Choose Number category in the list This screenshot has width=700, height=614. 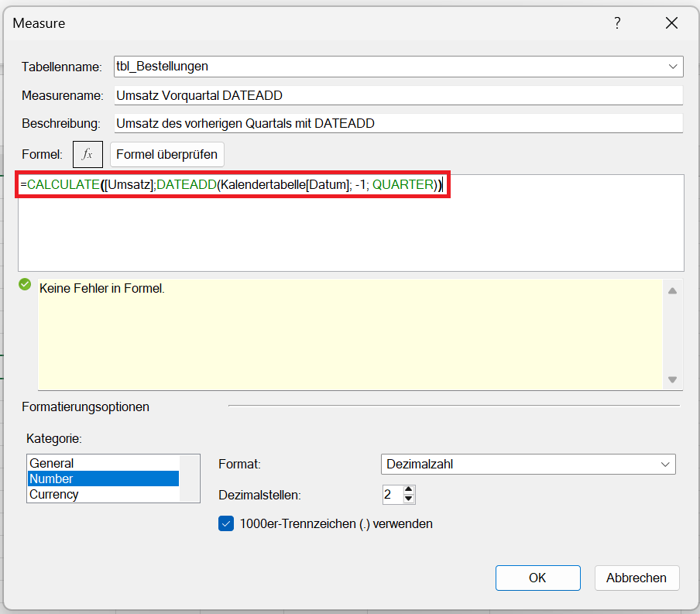click(x=52, y=479)
